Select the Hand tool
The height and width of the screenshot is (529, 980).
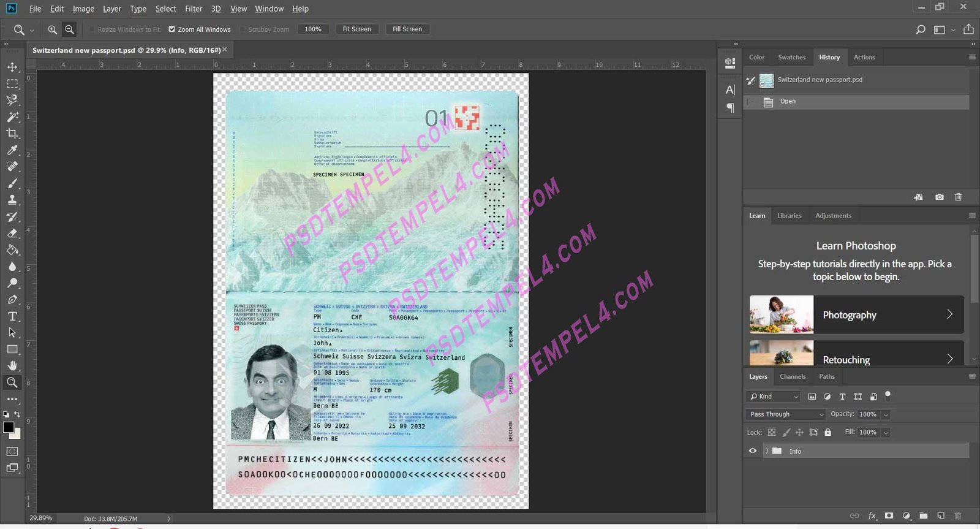coord(12,366)
